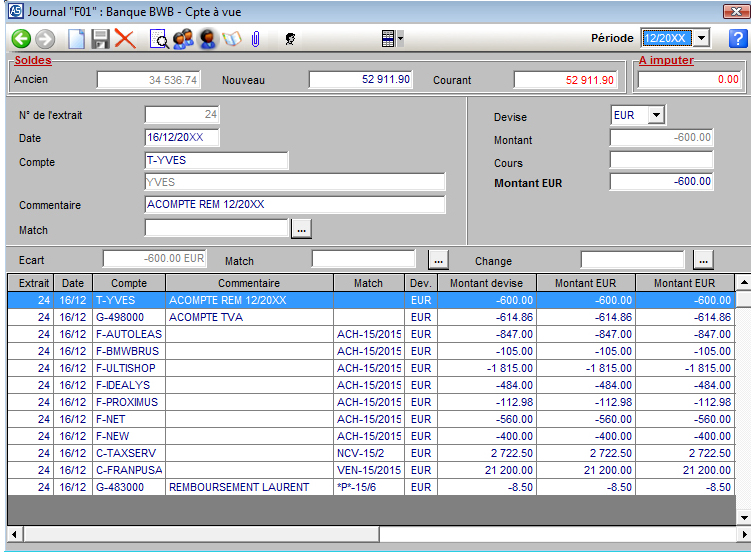The image size is (751, 552).
Task: Sort by the Commentaire column header
Action: pyautogui.click(x=249, y=283)
